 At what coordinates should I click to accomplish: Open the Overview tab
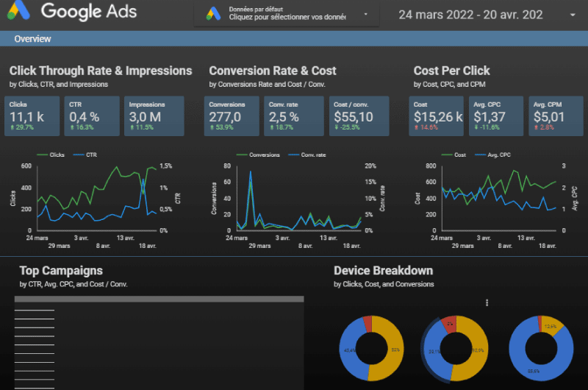tap(32, 39)
